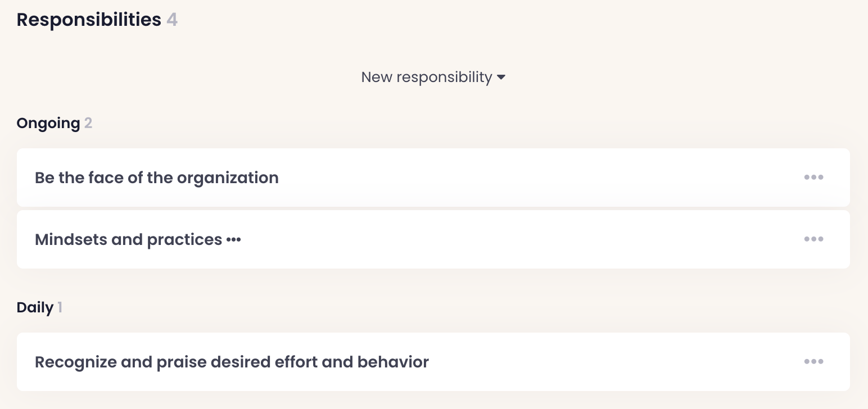The height and width of the screenshot is (409, 868).
Task: Open options for Recognize and praise responsibility
Action: pos(813,362)
